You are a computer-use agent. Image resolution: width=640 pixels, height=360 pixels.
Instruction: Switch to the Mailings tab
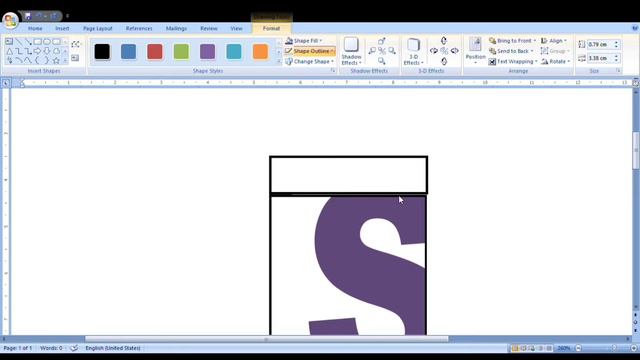tap(176, 29)
